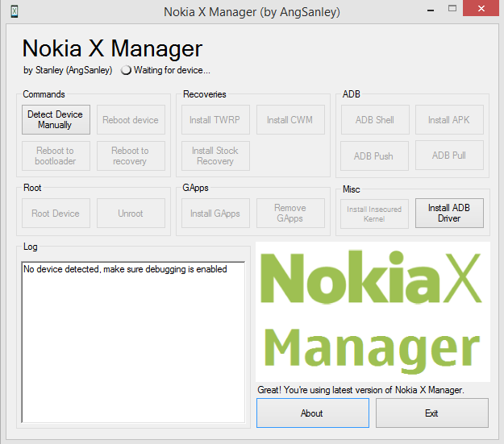This screenshot has height=444, width=504.
Task: Click the Install APK button
Action: click(x=449, y=120)
